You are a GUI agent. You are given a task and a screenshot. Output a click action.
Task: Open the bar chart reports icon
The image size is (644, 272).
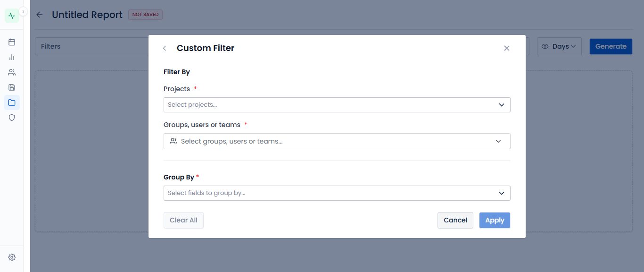pos(12,57)
